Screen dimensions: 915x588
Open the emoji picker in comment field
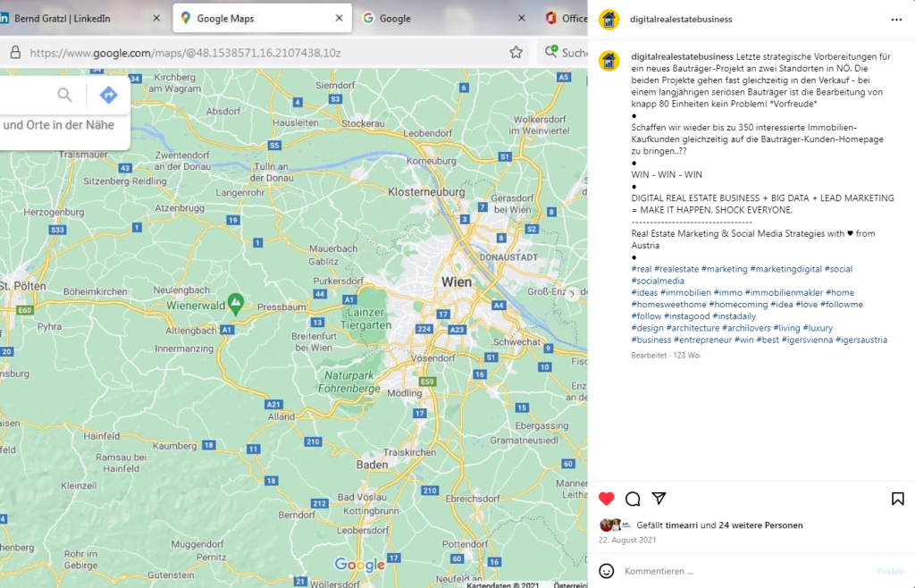pos(607,571)
